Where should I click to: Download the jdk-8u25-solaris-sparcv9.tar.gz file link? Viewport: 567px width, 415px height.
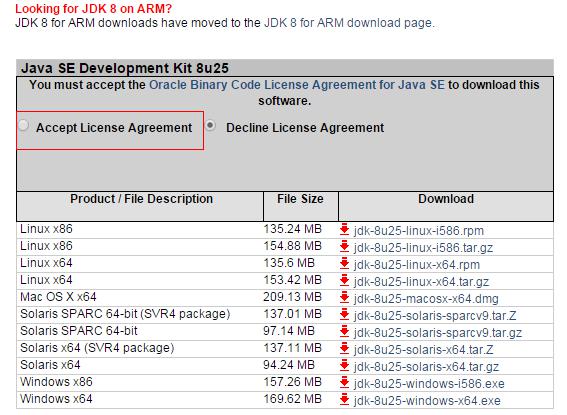pos(438,333)
